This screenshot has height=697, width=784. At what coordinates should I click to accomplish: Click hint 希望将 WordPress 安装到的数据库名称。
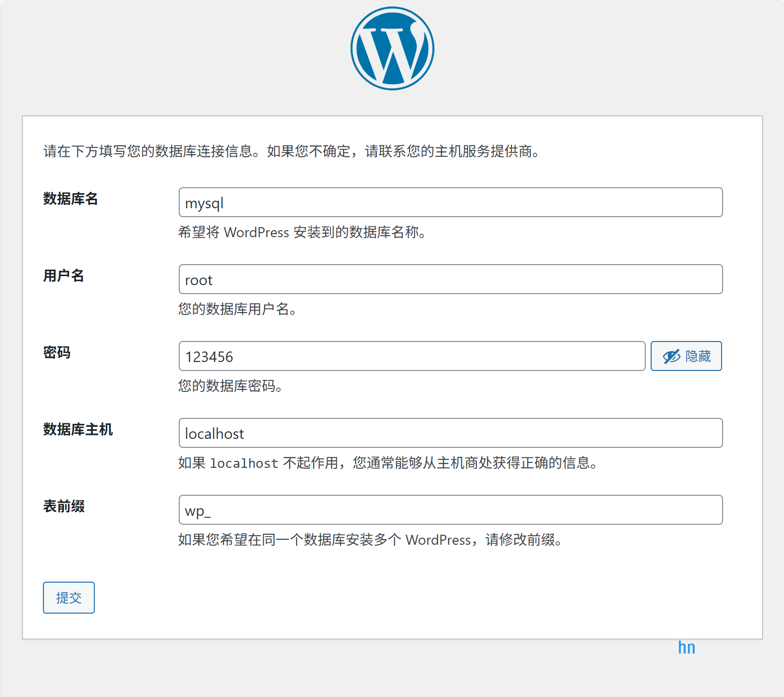coord(303,232)
